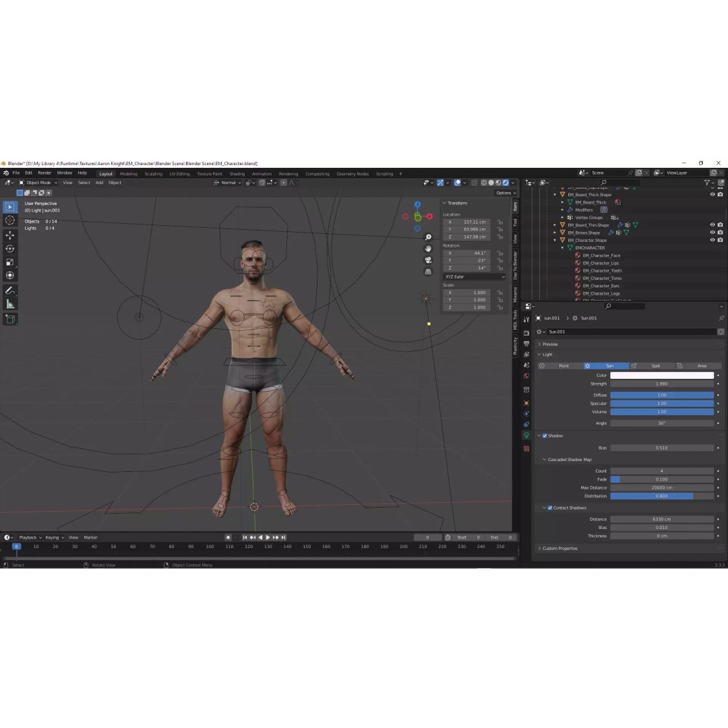Click the Pan view hand icon
Screen dimensions: 728x728
click(x=428, y=248)
